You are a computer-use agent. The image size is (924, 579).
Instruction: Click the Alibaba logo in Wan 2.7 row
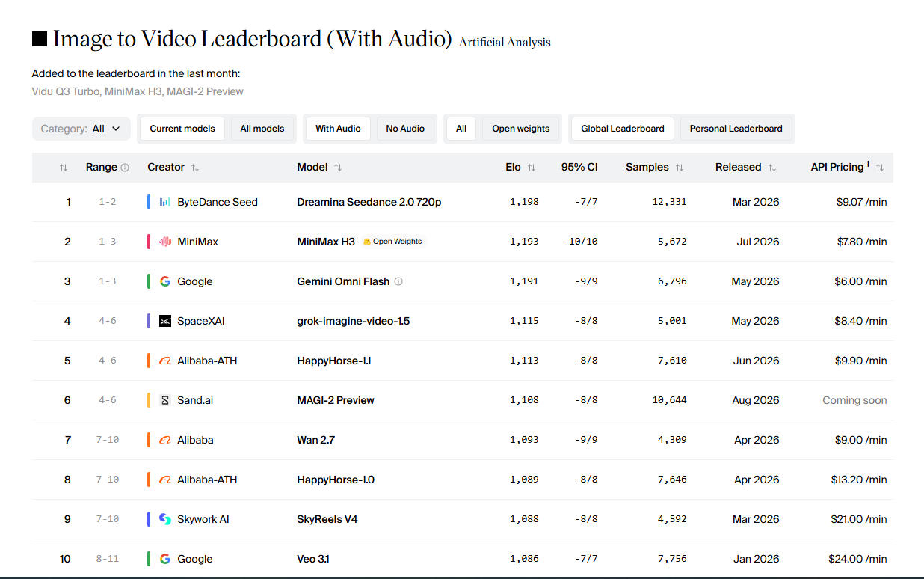(x=165, y=440)
